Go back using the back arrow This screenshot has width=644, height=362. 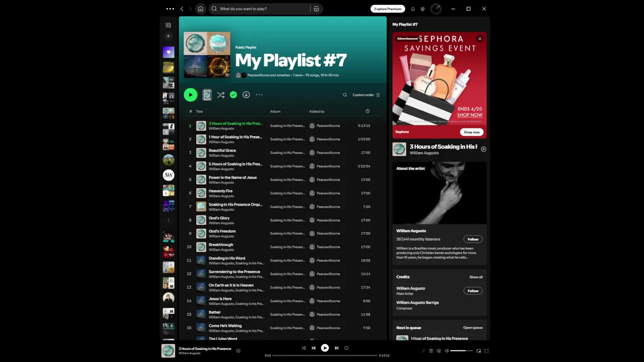[182, 9]
